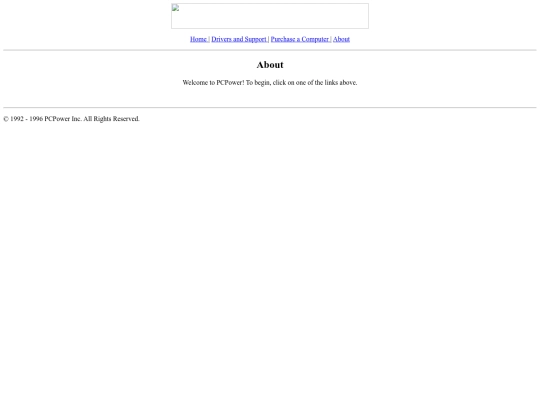Image resolution: width=540 pixels, height=405 pixels.
Task: Click the broken banner image at top
Action: (x=270, y=16)
